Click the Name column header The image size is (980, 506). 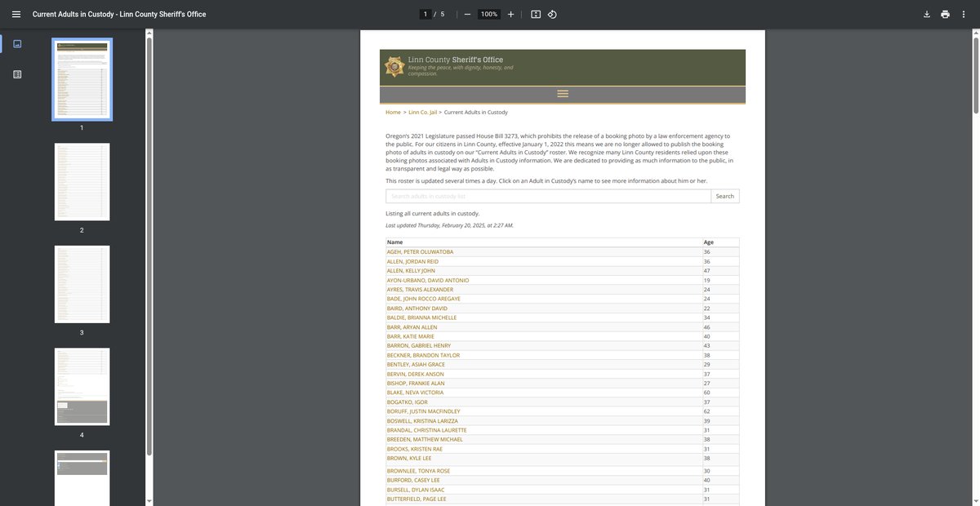(394, 242)
